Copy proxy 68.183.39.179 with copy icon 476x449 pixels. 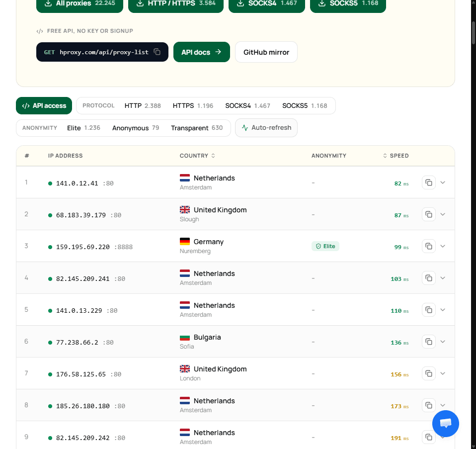[429, 214]
